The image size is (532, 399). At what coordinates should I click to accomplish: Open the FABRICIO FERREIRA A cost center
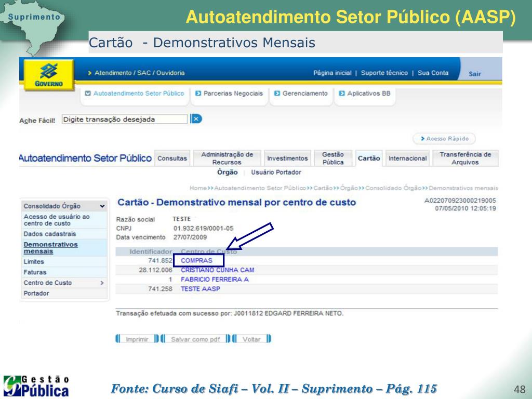point(215,280)
